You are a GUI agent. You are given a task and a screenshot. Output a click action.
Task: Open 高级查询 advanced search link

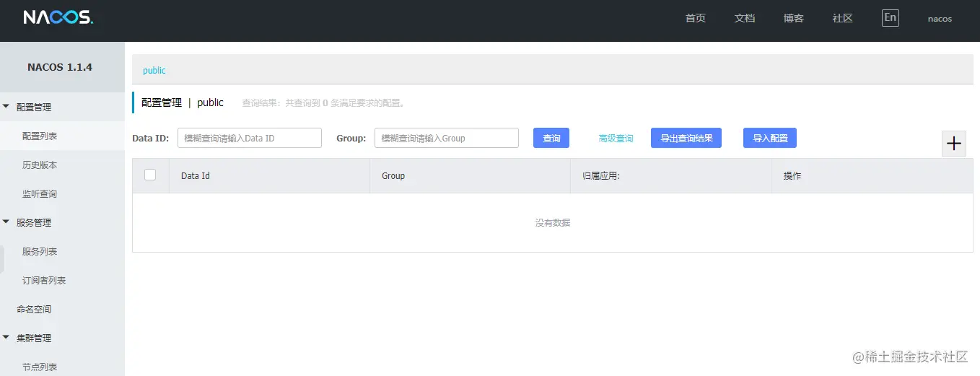click(616, 139)
